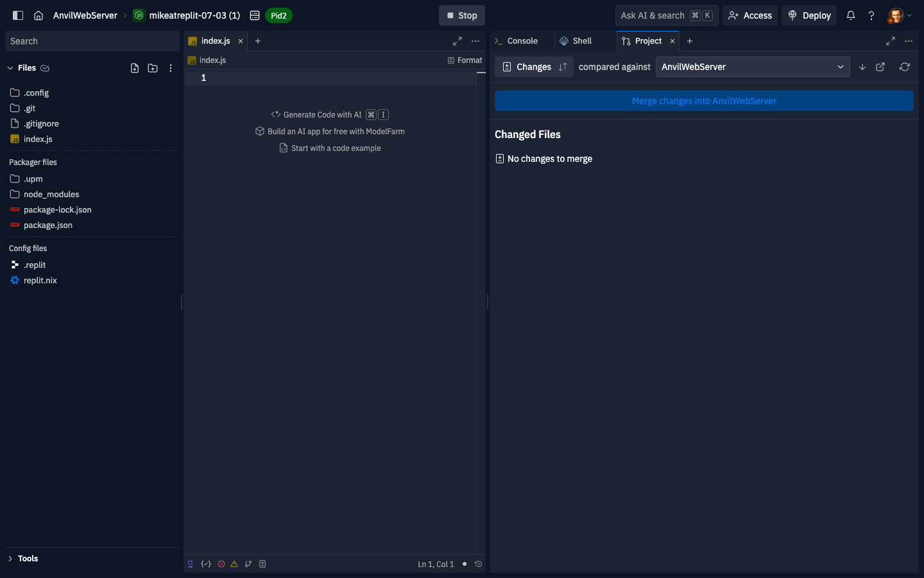The height and width of the screenshot is (578, 924).
Task: Open the Files three-dot menu
Action: point(171,68)
